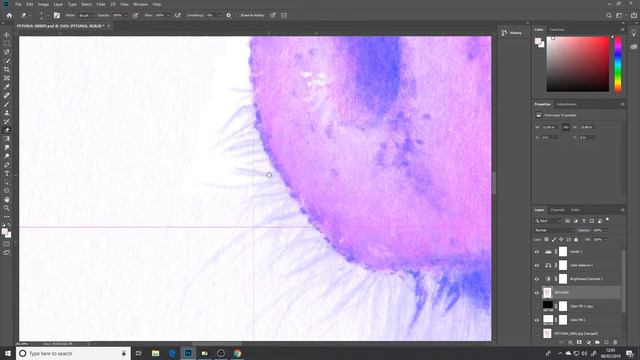Click the add layer mask icon
This screenshot has width=640, height=360.
click(579, 342)
